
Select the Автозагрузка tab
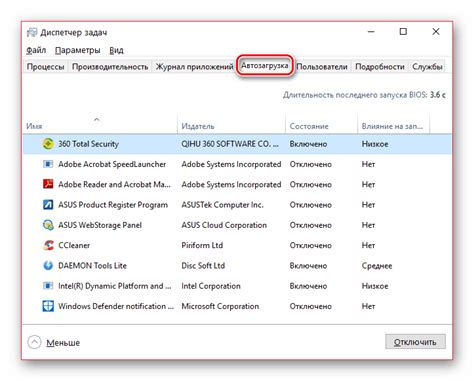(x=265, y=66)
